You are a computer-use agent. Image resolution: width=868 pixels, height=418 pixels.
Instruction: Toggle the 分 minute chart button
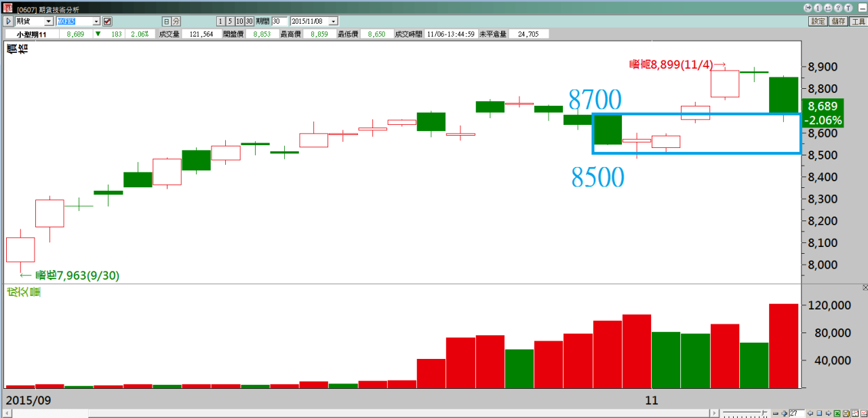[176, 22]
